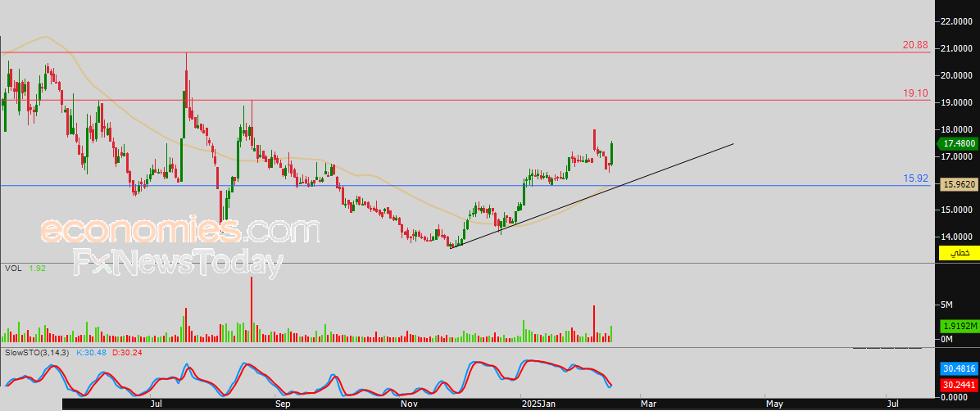This screenshot has width=980, height=411.
Task: Select the red horizontal line at 19.10
Action: click(465, 100)
